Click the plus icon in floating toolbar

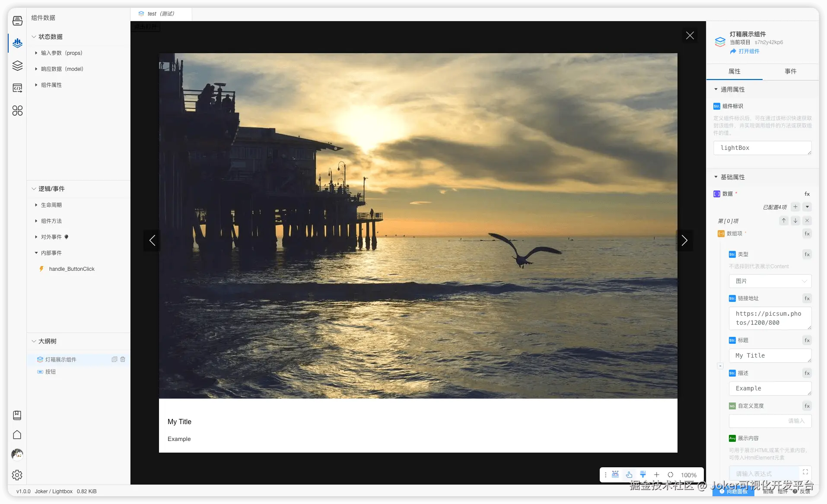(x=657, y=475)
